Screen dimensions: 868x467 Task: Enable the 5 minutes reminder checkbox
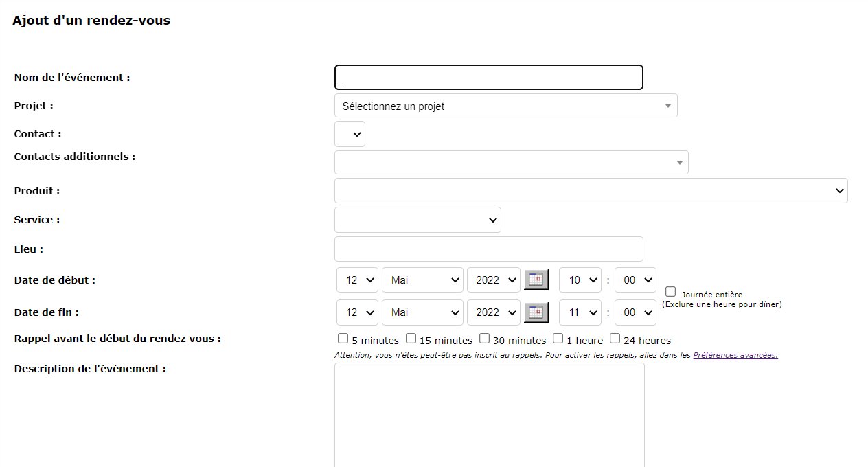(x=343, y=339)
